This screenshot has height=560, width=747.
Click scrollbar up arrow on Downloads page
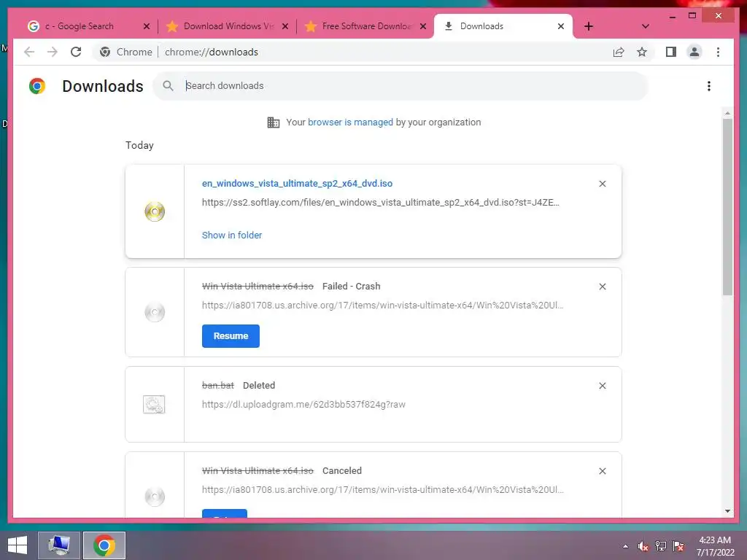[727, 113]
